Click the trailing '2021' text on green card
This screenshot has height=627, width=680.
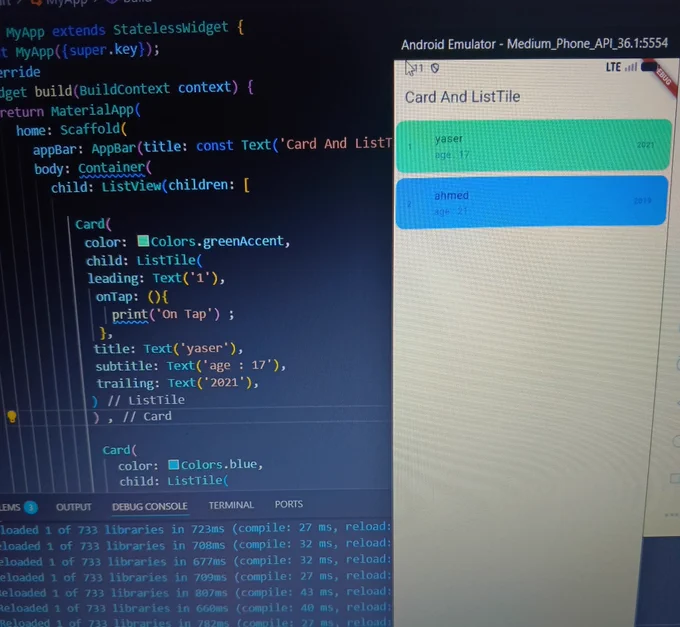point(646,145)
